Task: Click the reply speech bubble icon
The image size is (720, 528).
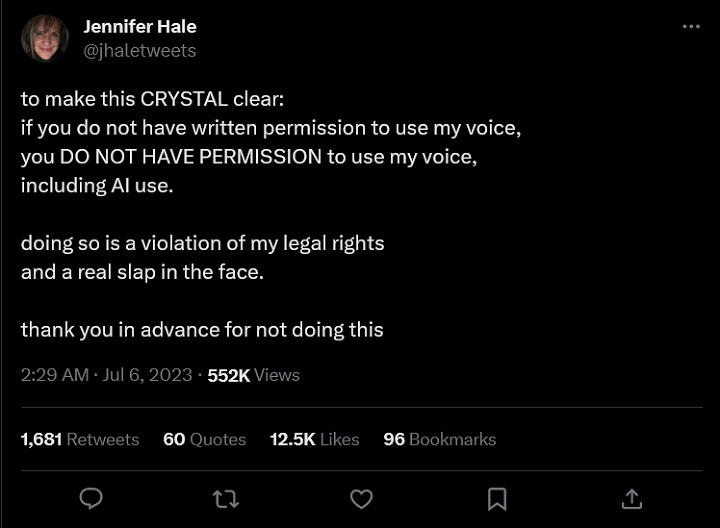Action: [91, 498]
